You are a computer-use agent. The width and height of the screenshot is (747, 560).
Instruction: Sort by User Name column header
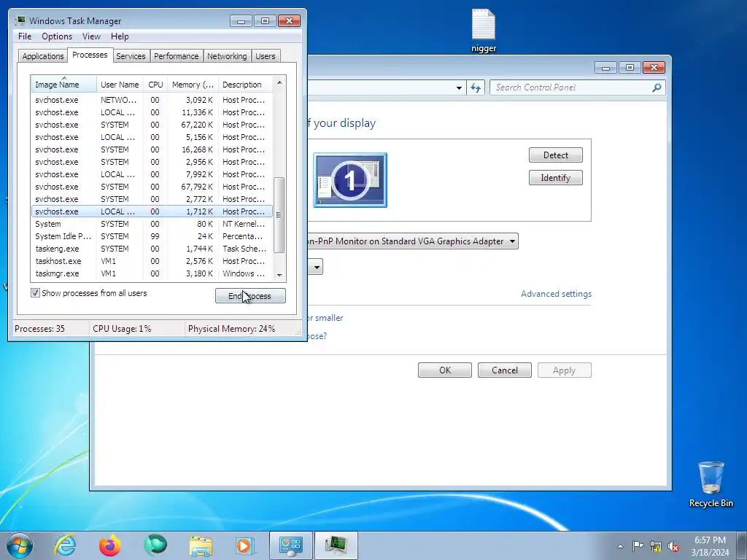click(120, 85)
